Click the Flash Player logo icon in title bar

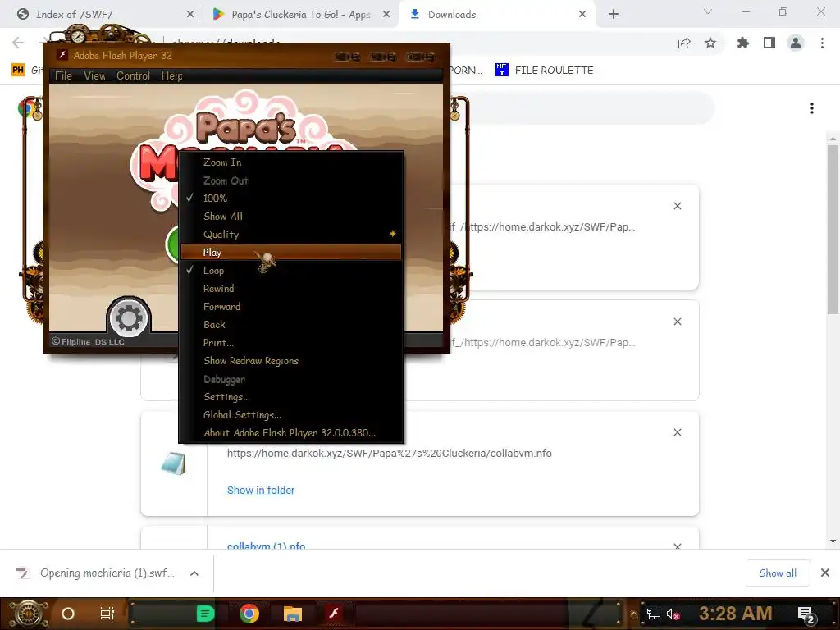click(62, 55)
